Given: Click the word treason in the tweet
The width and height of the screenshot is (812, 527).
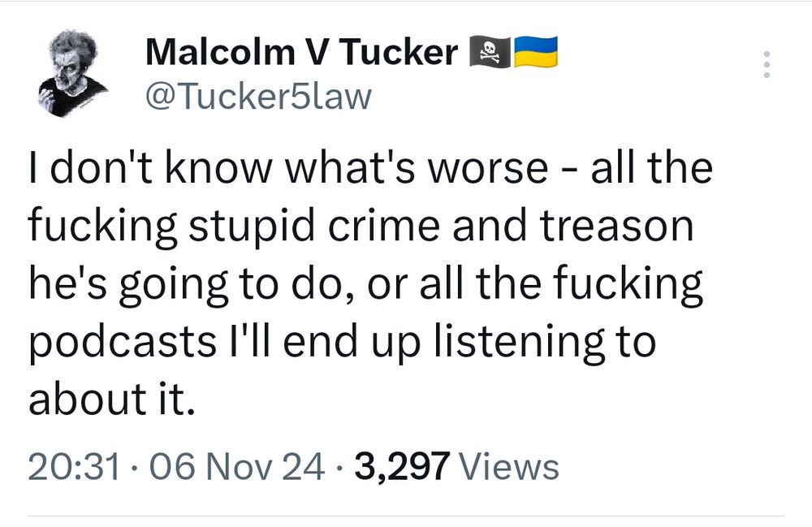Looking at the screenshot, I should [x=617, y=226].
